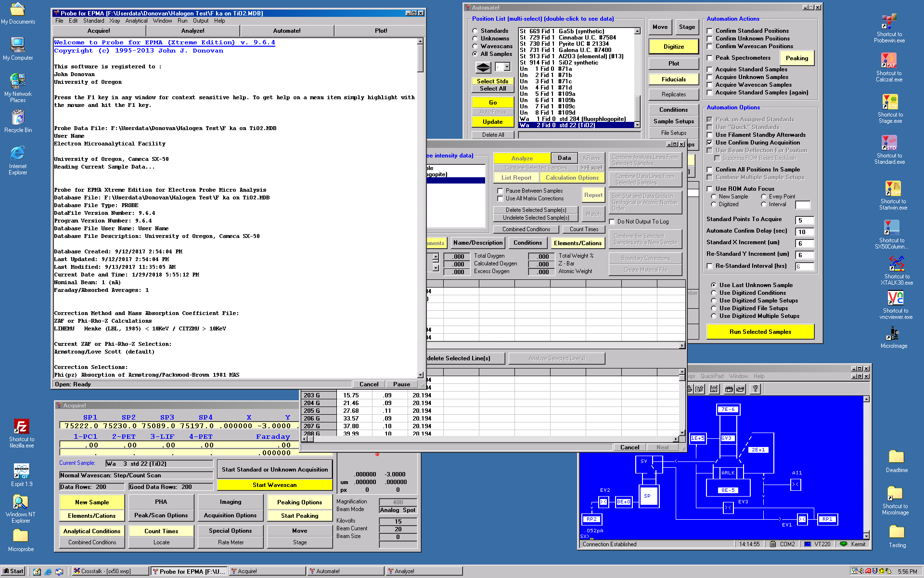Click the Start Wavescan button
The height and width of the screenshot is (578, 924).
pyautogui.click(x=274, y=485)
